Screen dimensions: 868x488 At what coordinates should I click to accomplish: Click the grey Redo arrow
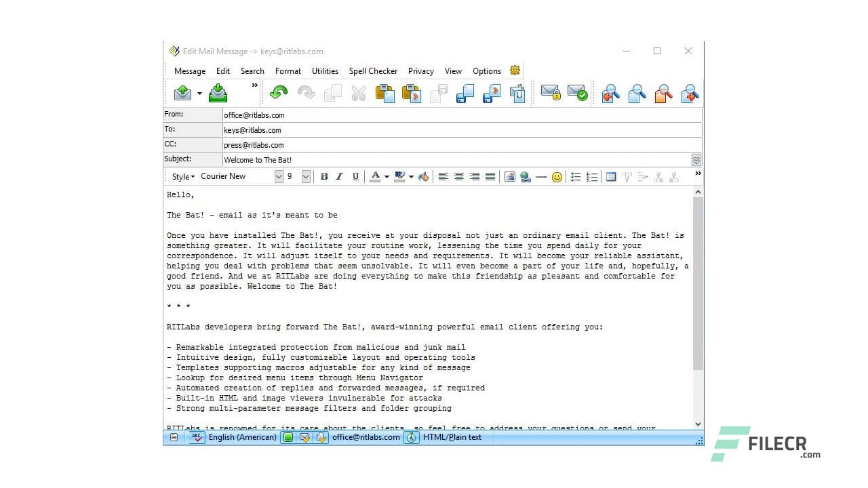tap(306, 93)
